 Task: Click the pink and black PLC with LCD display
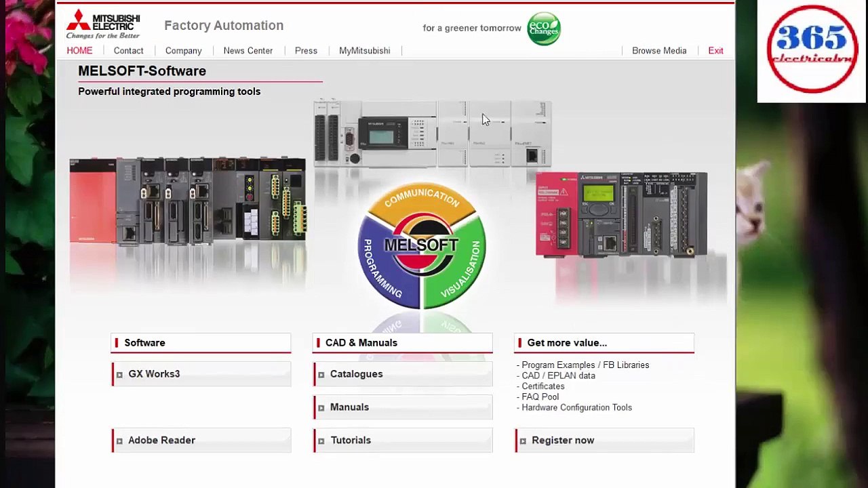coord(621,215)
